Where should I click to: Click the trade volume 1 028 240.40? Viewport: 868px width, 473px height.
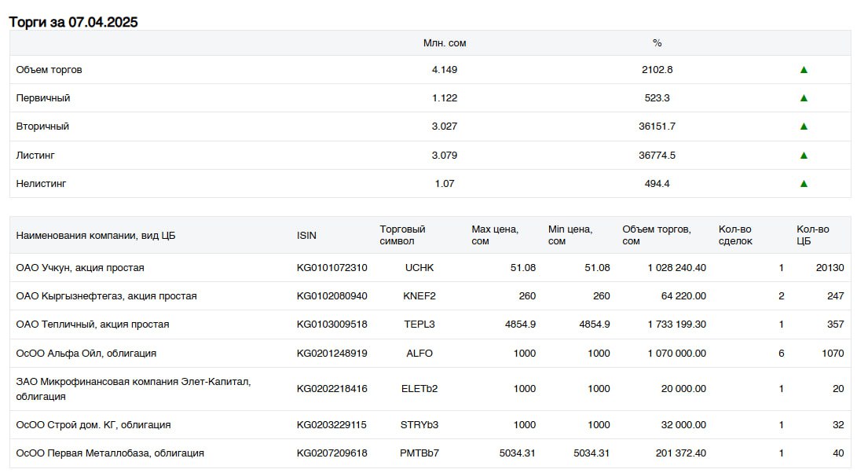click(x=677, y=267)
